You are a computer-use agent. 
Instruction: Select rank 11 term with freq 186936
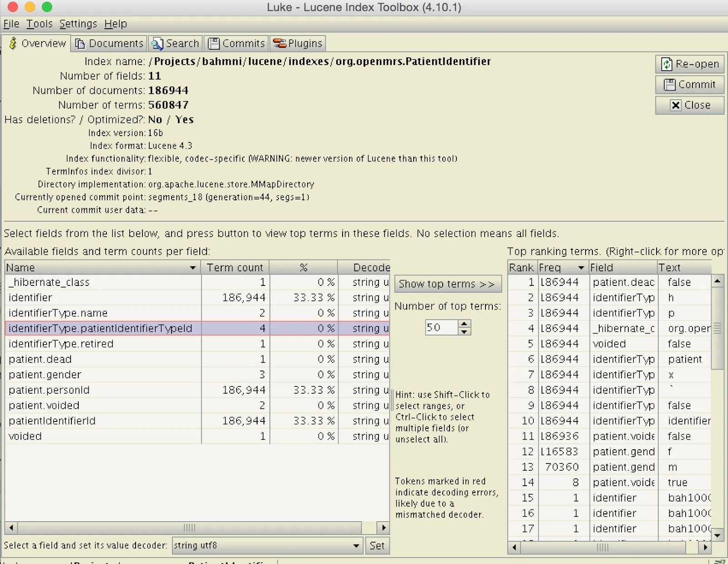609,436
